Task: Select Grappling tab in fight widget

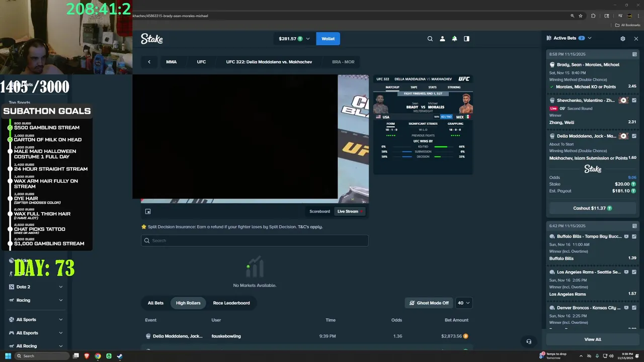Action: (x=455, y=124)
